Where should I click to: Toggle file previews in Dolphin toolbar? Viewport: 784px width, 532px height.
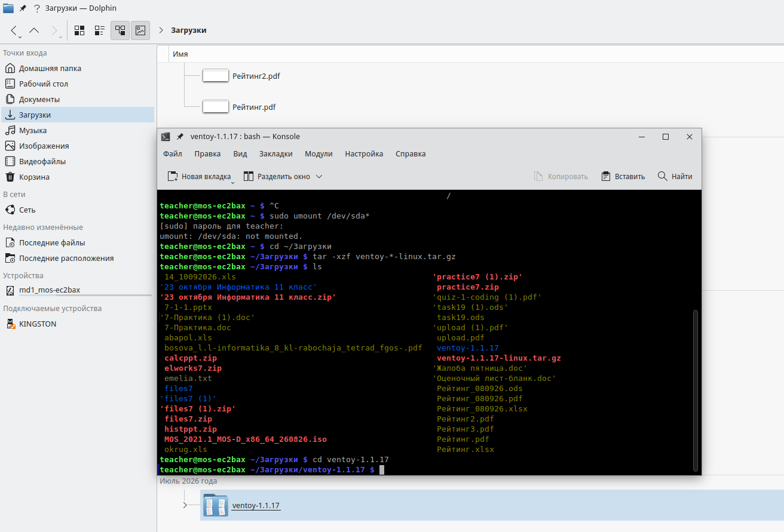pyautogui.click(x=140, y=30)
